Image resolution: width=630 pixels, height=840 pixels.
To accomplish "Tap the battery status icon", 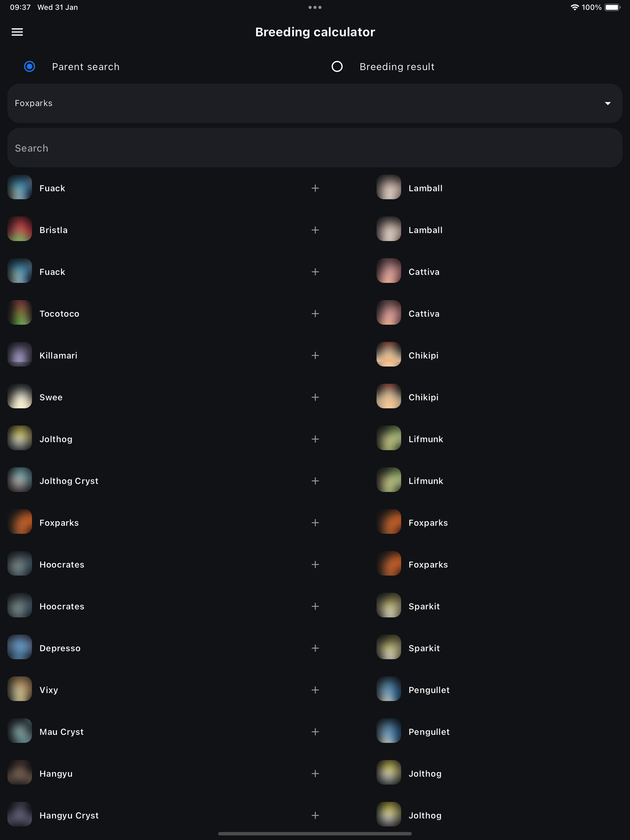I will pyautogui.click(x=612, y=7).
